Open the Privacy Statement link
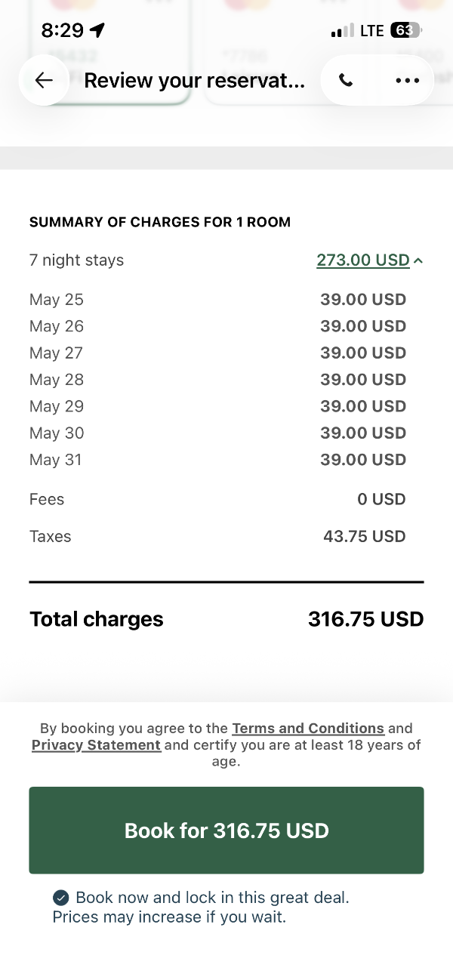Screen dimensions: 453x980 pyautogui.click(x=96, y=745)
